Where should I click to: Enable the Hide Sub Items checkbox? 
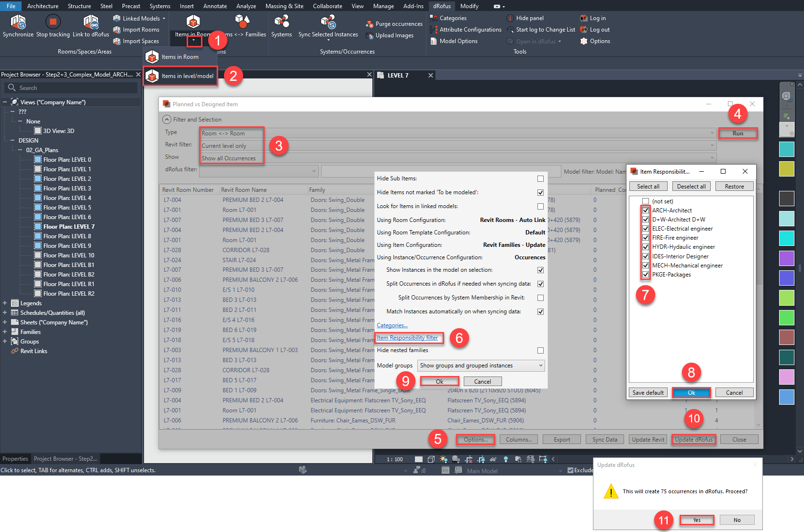point(540,178)
